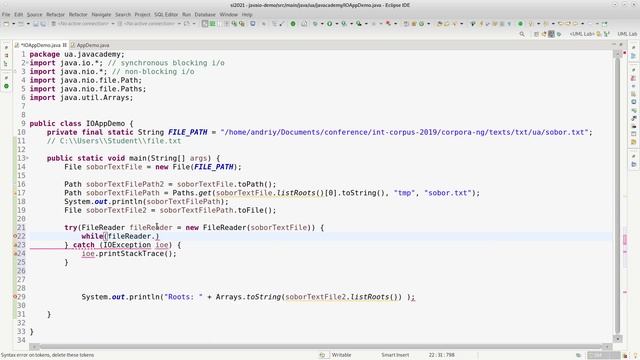Click the error marker on line 22
The image size is (640, 360).
click(x=16, y=236)
